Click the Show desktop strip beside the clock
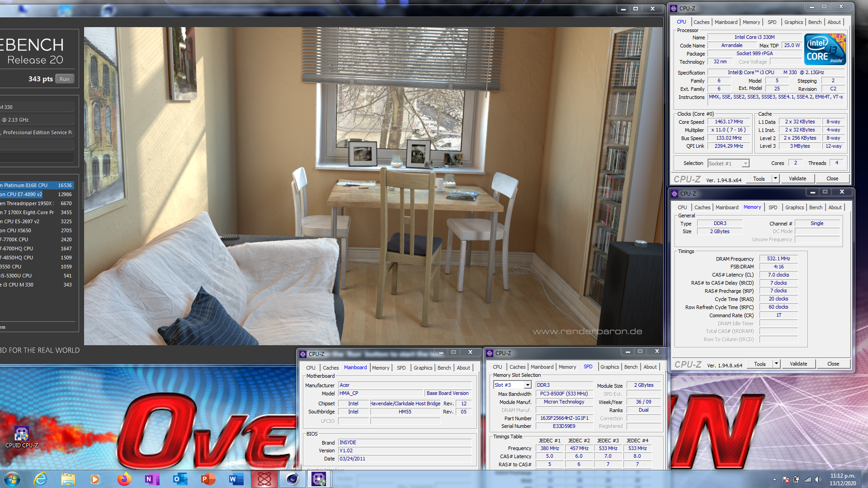Screen dimensions: 868x488 (x=864, y=479)
